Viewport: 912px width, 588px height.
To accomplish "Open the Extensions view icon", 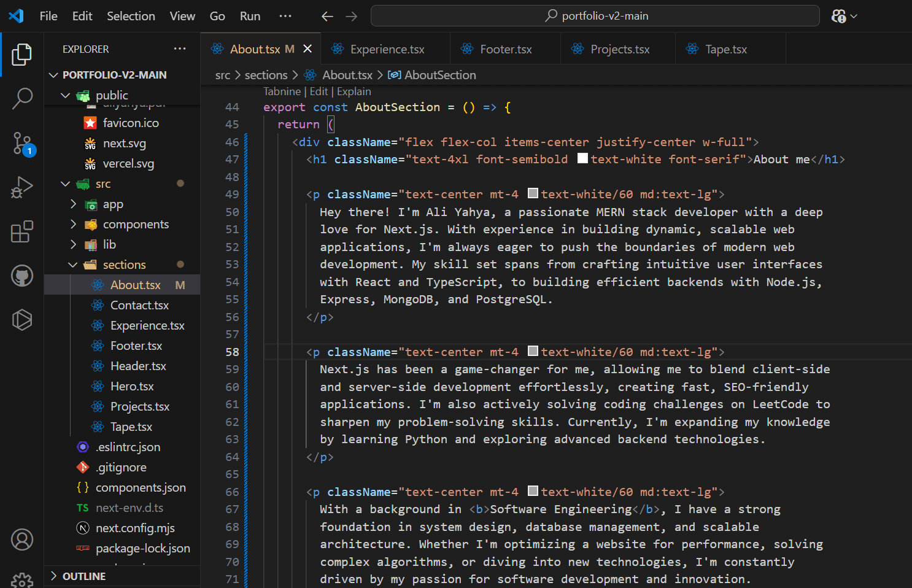I will (22, 231).
